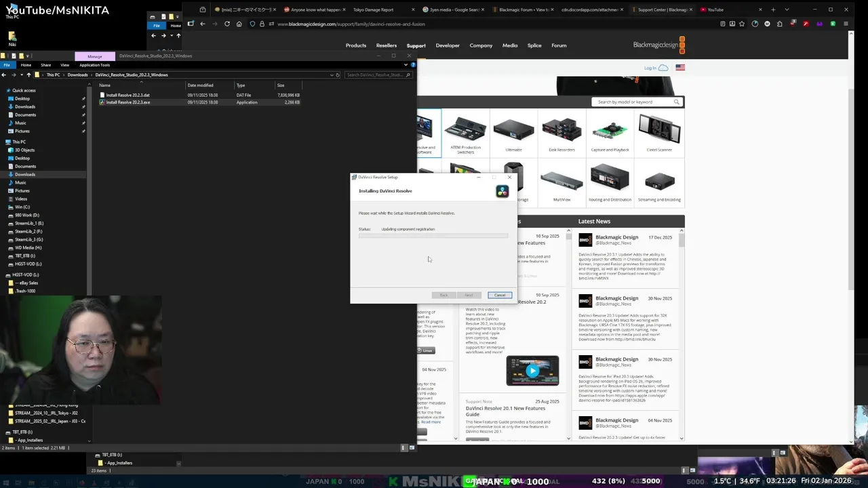This screenshot has width=868, height=488.
Task: Open Developer menu on Blackmagic site
Action: coord(448,45)
